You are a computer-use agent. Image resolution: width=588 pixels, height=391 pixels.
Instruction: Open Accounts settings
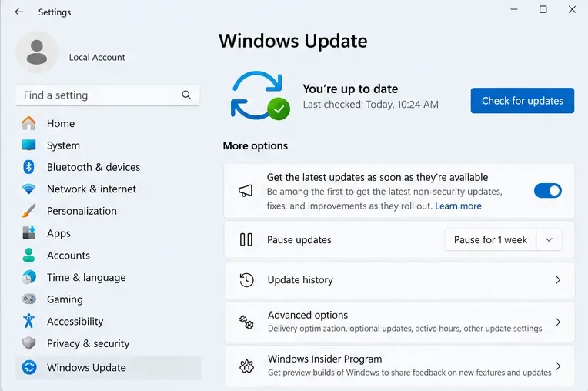[x=68, y=256]
